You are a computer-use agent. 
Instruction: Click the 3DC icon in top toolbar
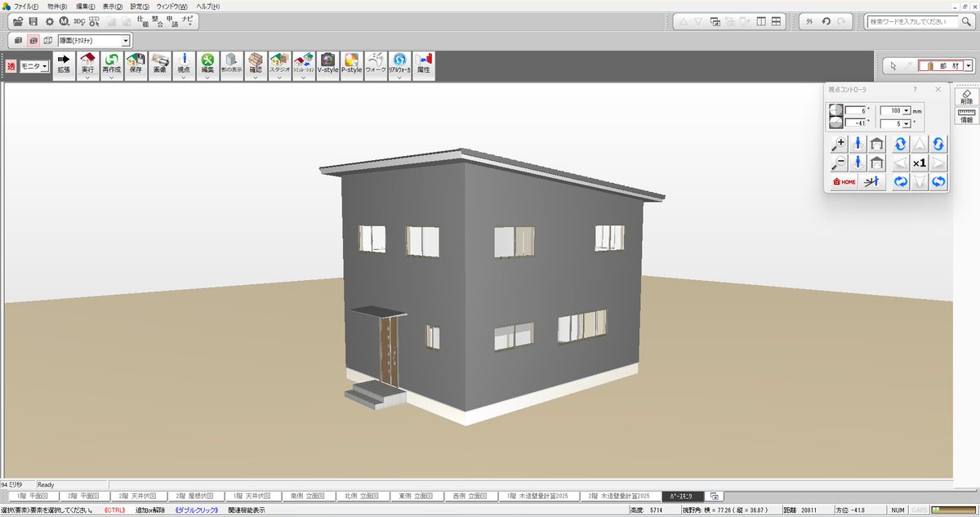coord(79,21)
